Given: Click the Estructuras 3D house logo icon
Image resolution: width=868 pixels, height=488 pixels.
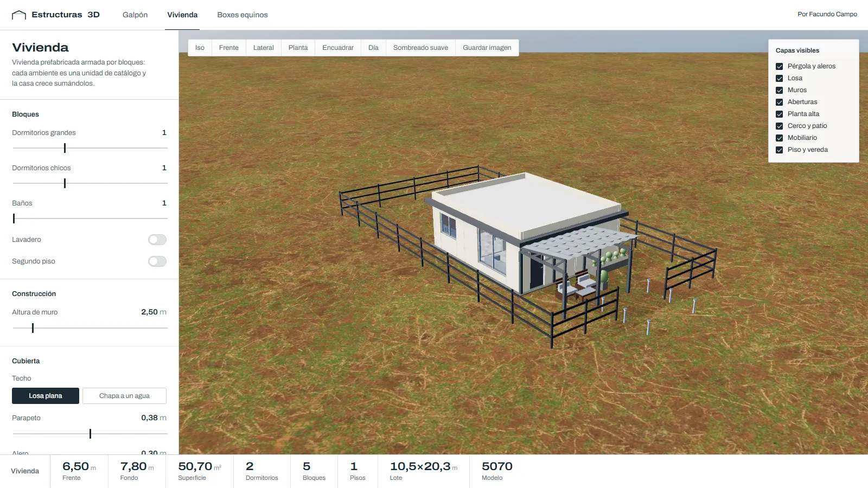Looking at the screenshot, I should point(19,15).
